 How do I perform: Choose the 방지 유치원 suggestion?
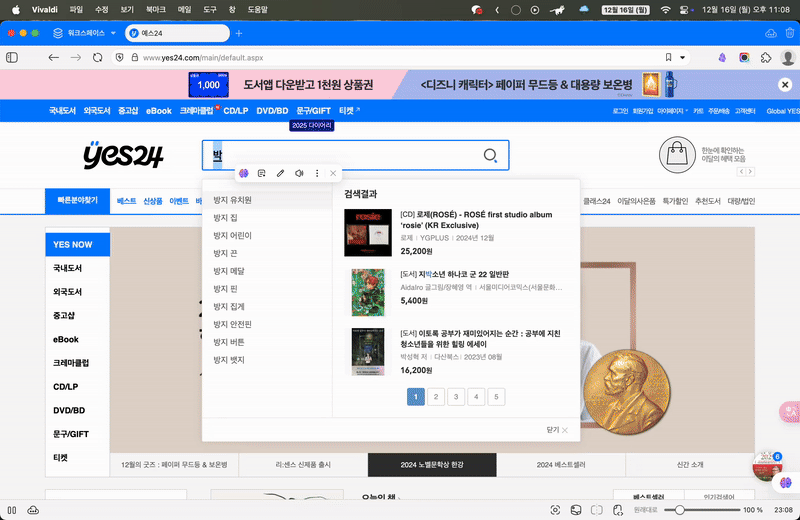point(267,200)
